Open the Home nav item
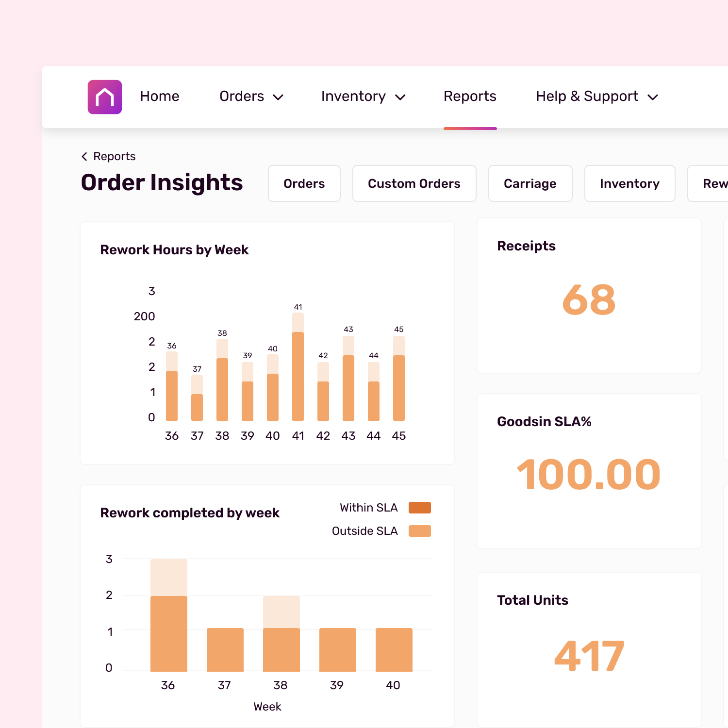This screenshot has width=728, height=728. 160,96
